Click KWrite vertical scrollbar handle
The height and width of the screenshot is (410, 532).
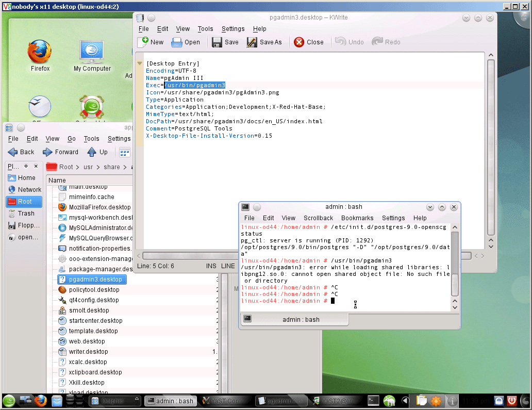(491, 147)
